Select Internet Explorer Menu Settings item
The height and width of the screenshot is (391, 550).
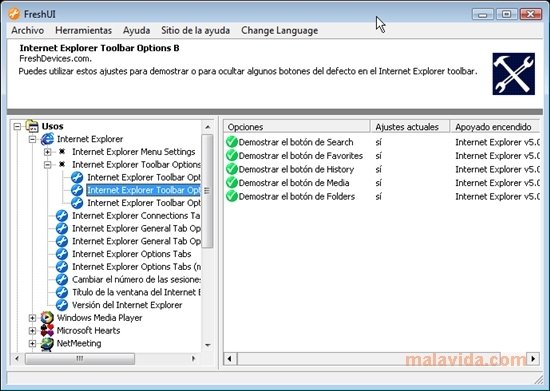[134, 152]
